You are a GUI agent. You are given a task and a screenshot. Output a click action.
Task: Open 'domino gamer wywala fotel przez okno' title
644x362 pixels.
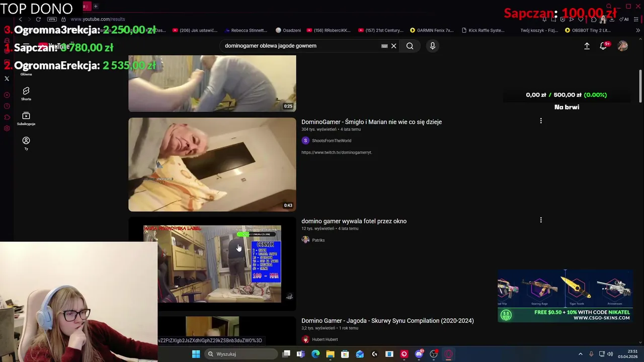point(354,221)
